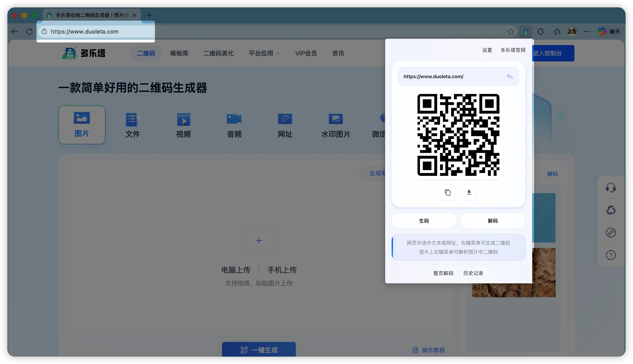Viewport: 633px width, 364px height.
Task: Download the generated QR code
Action: point(469,192)
